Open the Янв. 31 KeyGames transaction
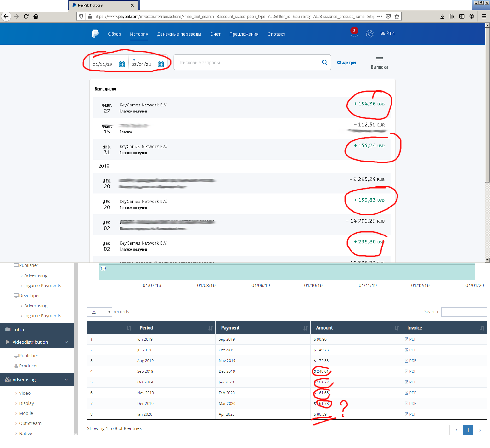 pyautogui.click(x=242, y=149)
